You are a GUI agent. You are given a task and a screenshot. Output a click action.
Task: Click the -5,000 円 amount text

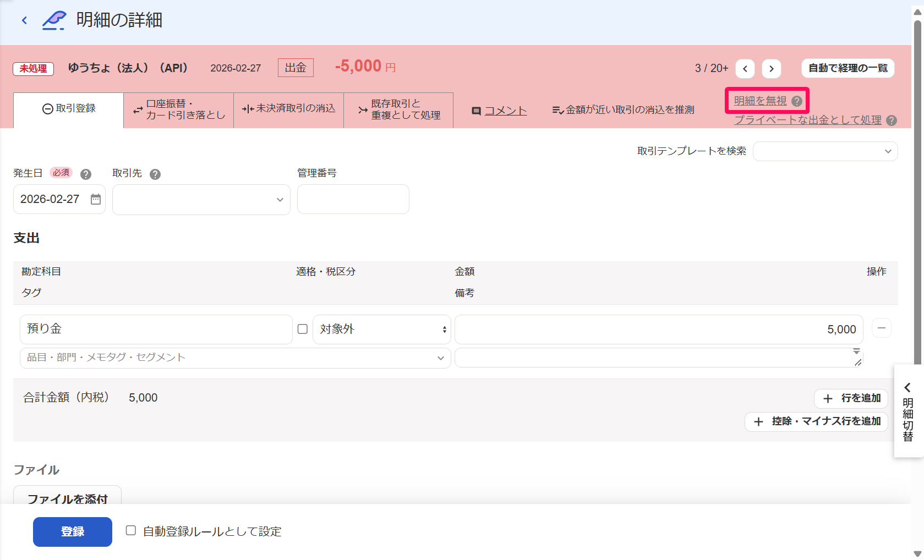coord(365,67)
